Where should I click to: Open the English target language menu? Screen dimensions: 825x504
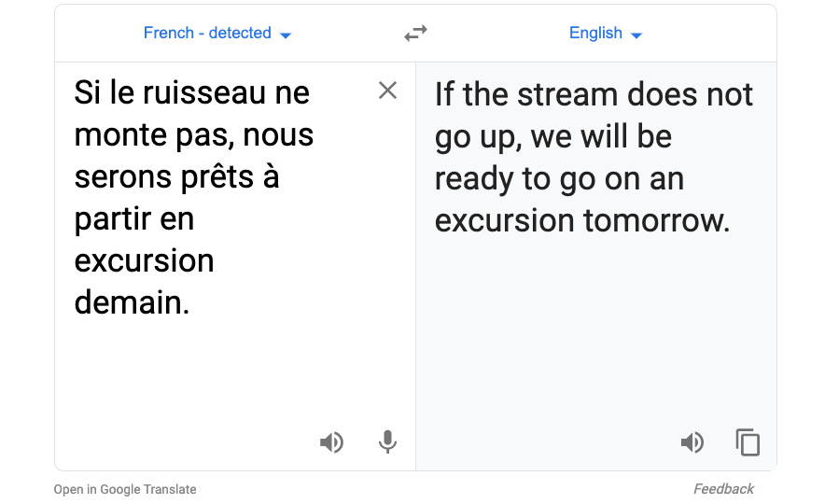[595, 34]
